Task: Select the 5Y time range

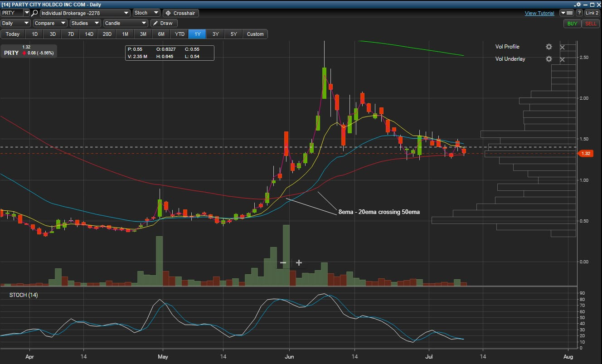Action: (233, 34)
